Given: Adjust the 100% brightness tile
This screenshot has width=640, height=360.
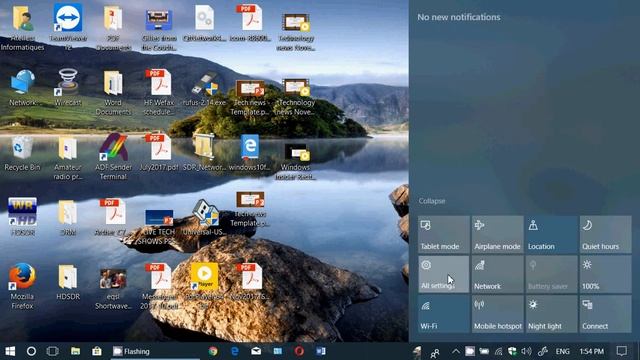Looking at the screenshot, I should click(605, 274).
